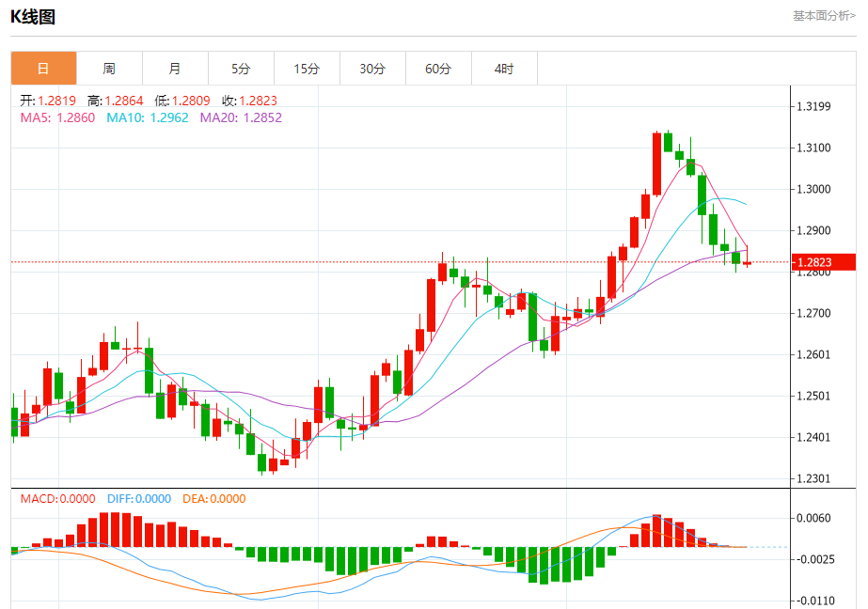Switch to the 月 monthly tab
Screen dimensions: 868x609
point(175,69)
